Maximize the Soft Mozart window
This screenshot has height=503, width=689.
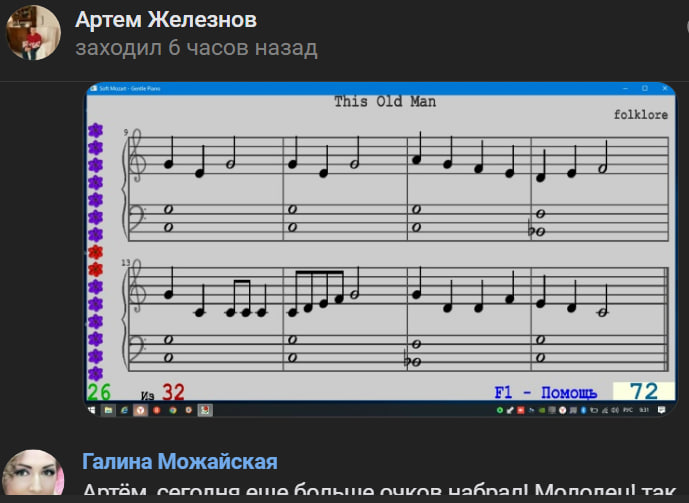(x=645, y=89)
